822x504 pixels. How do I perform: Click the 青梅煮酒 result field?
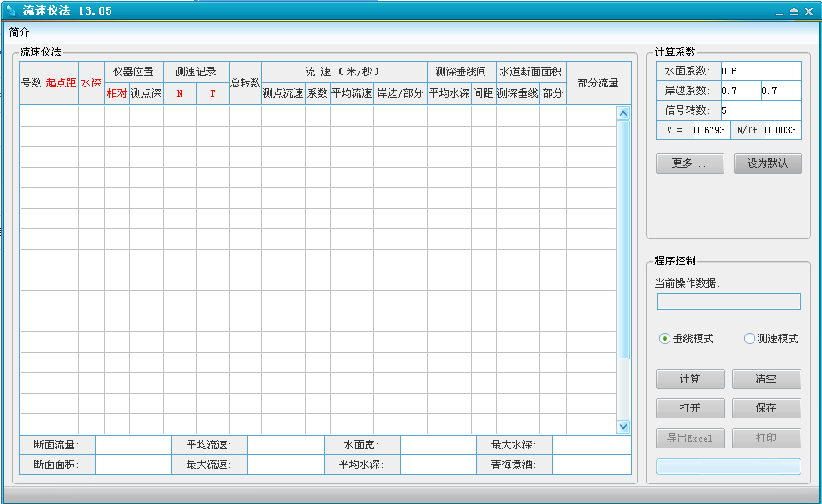pyautogui.click(x=592, y=465)
